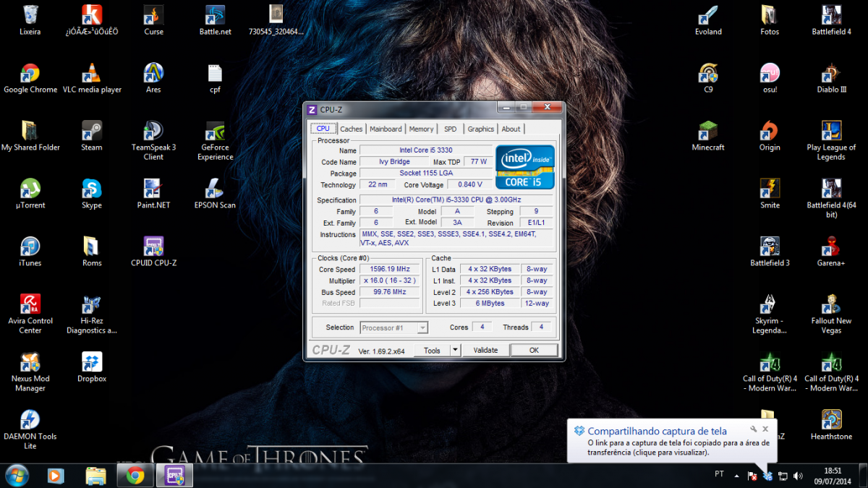Screen dimensions: 868x488
Task: Click the Tools button in CPU-Z
Action: (x=432, y=350)
